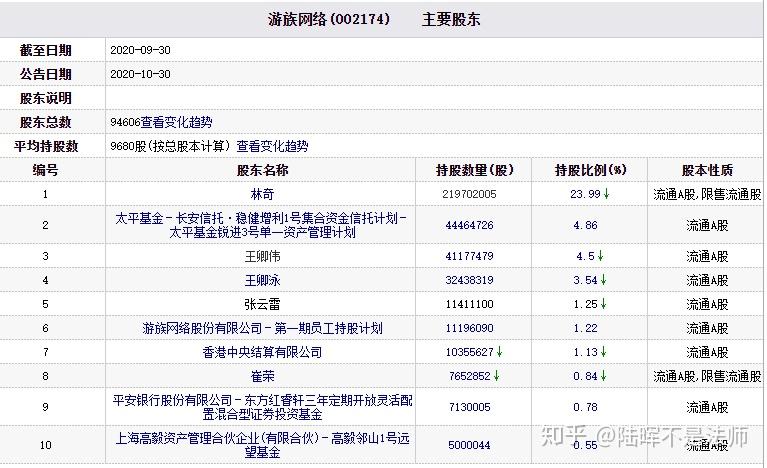Click the holding count 7130005

click(x=469, y=407)
